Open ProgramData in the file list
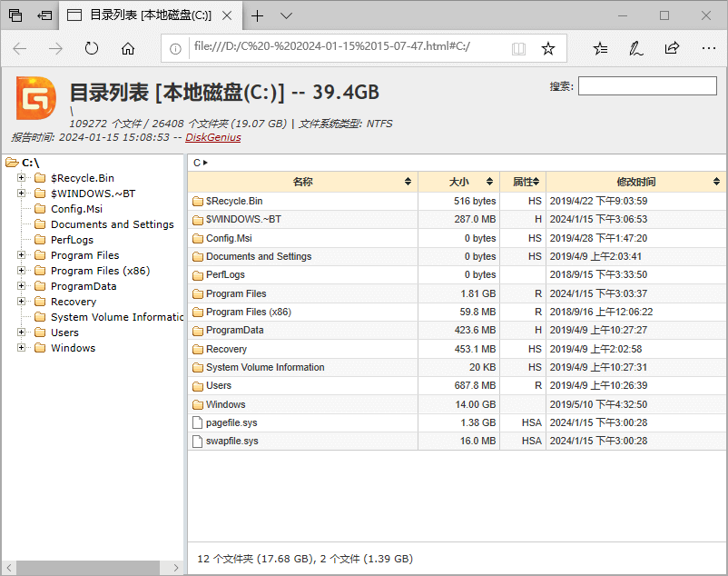 (234, 331)
